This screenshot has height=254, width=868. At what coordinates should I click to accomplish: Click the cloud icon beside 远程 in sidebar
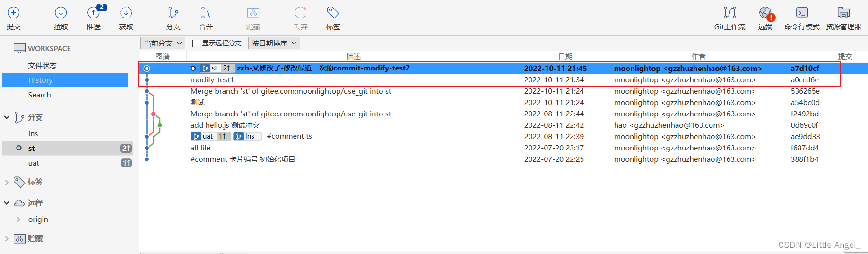[19, 203]
